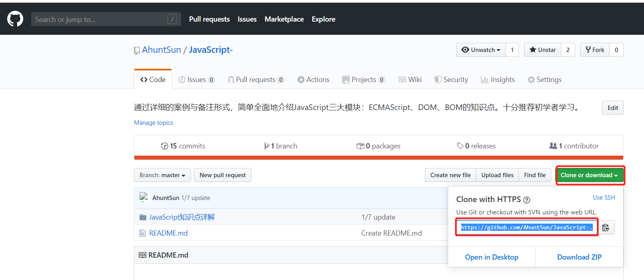Unstar the repository

542,50
